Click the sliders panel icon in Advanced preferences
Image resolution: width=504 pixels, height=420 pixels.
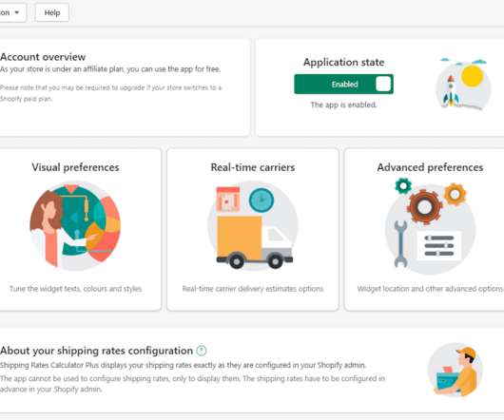pyautogui.click(x=439, y=246)
